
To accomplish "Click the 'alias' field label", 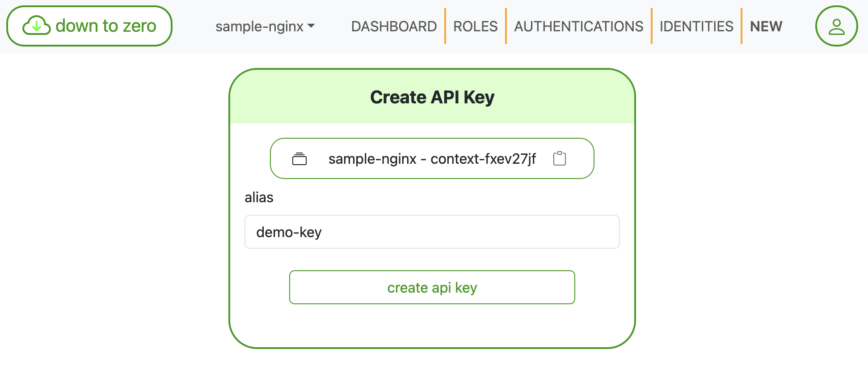I will [x=259, y=197].
